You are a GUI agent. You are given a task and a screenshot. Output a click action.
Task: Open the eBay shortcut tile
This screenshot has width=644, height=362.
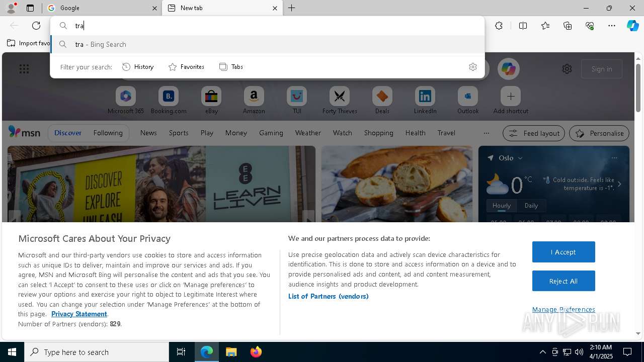(211, 100)
